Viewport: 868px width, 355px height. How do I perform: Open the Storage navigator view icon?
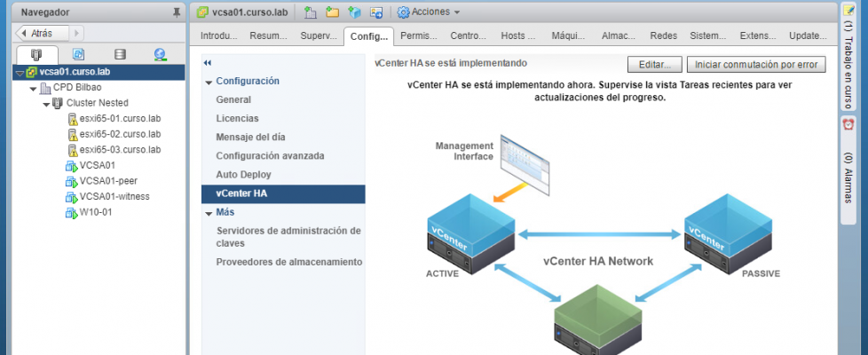coord(120,55)
